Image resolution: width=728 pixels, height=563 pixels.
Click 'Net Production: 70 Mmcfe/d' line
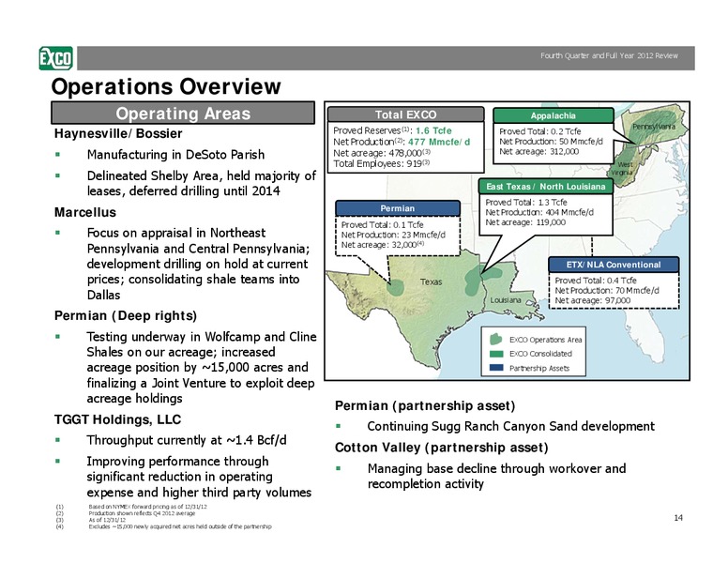[x=607, y=291]
